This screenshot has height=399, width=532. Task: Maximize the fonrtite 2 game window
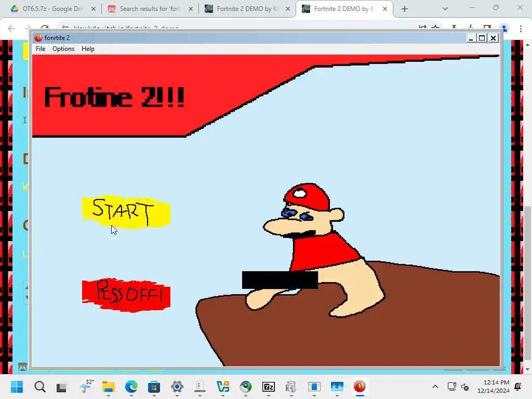tap(482, 38)
